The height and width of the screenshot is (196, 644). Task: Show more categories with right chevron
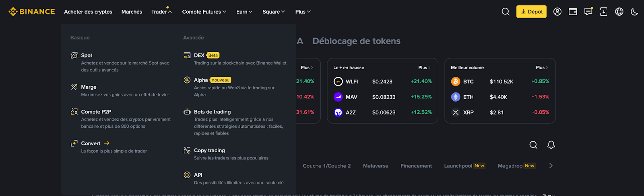[x=551, y=166]
